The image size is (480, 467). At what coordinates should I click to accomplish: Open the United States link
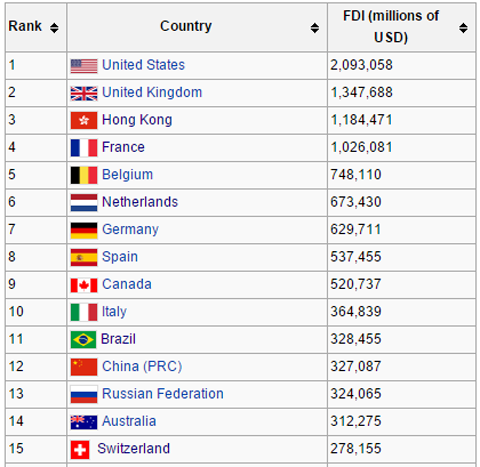click(143, 65)
